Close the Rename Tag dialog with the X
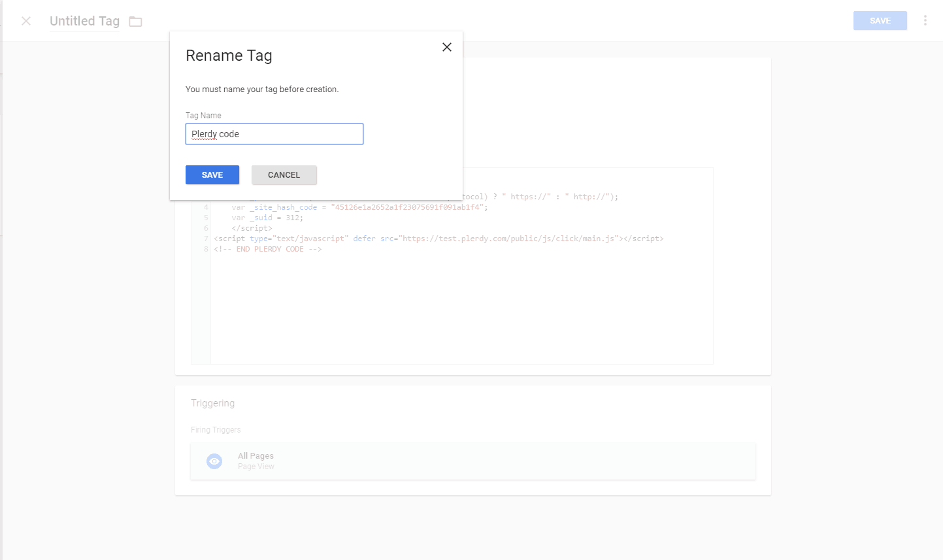The width and height of the screenshot is (943, 560). click(x=447, y=47)
